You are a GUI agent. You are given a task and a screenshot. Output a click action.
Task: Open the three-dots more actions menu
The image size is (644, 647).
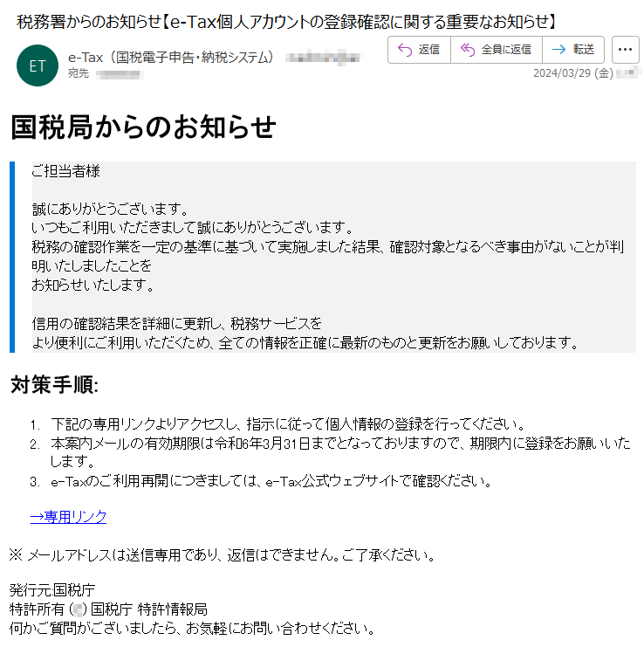625,50
